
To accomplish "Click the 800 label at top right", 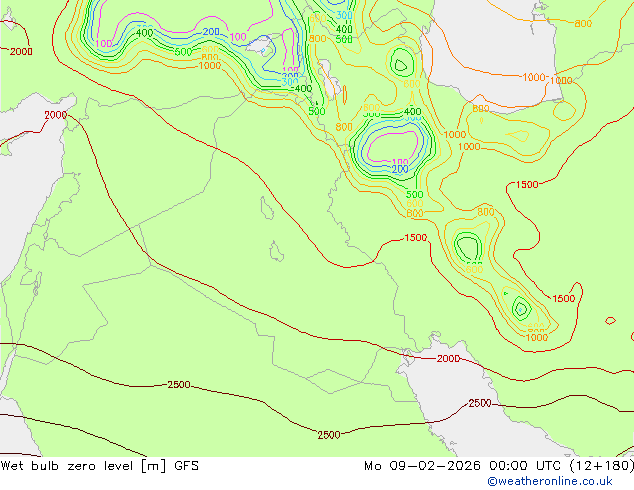I will [x=583, y=24].
